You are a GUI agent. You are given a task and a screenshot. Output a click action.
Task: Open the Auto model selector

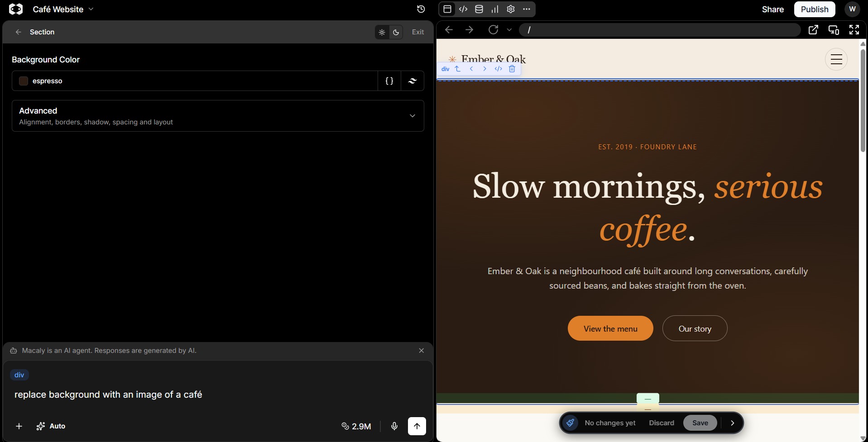[51, 426]
